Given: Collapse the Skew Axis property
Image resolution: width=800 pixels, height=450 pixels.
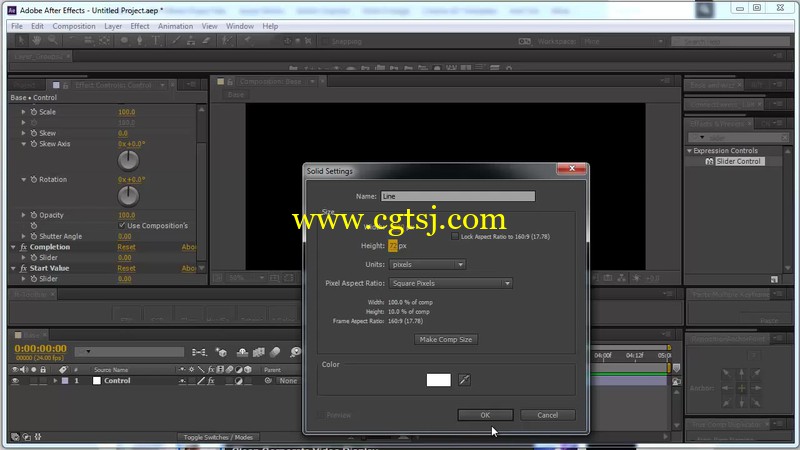Looking at the screenshot, I should click(23, 144).
